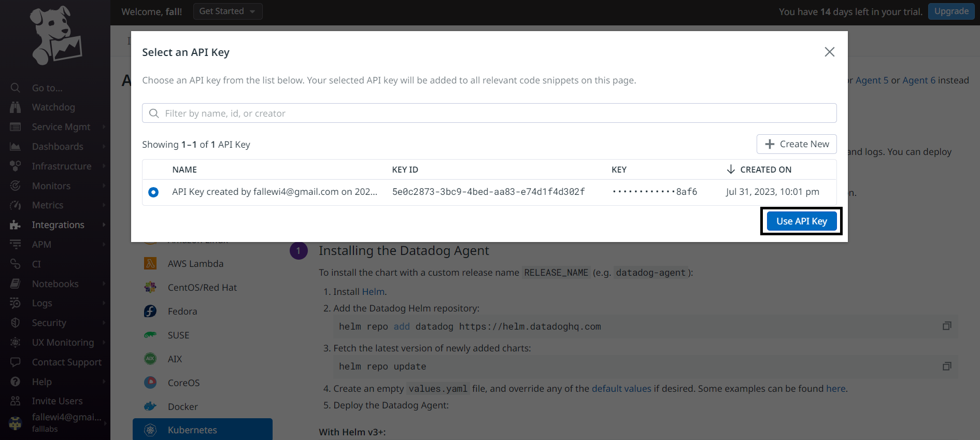Open Monitors in the sidebar

51,186
